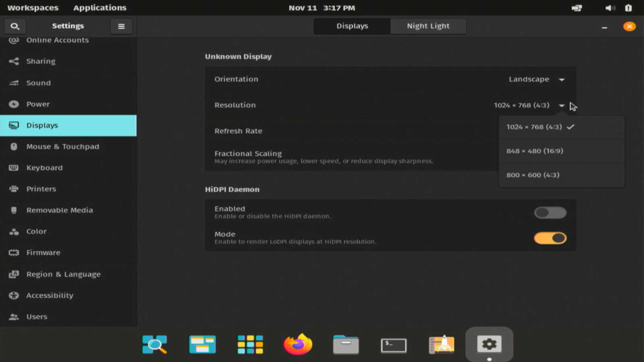Launch the Terminal from the dock
The height and width of the screenshot is (362, 644).
(394, 345)
